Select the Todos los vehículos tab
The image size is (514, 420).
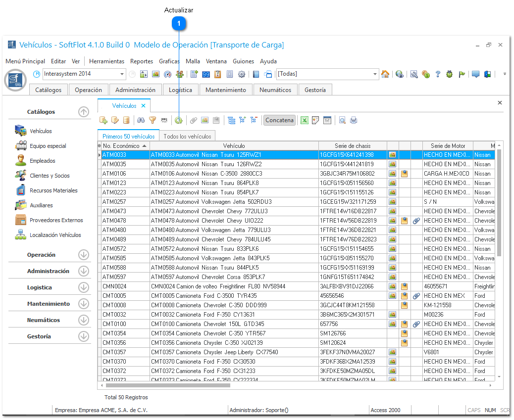pos(187,136)
